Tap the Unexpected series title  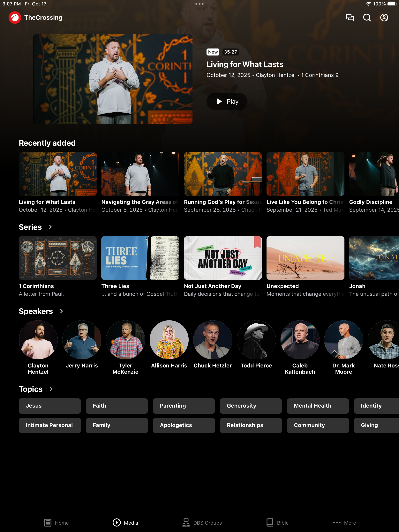coord(282,286)
